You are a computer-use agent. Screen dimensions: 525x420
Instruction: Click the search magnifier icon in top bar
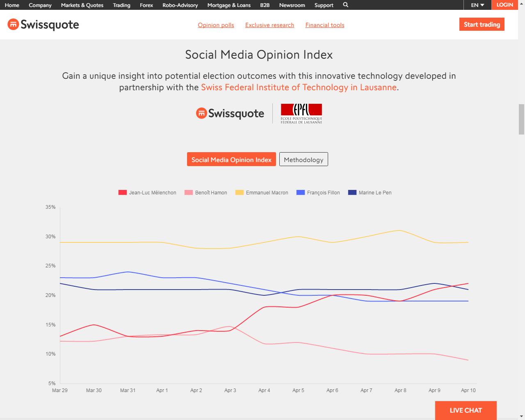(345, 5)
